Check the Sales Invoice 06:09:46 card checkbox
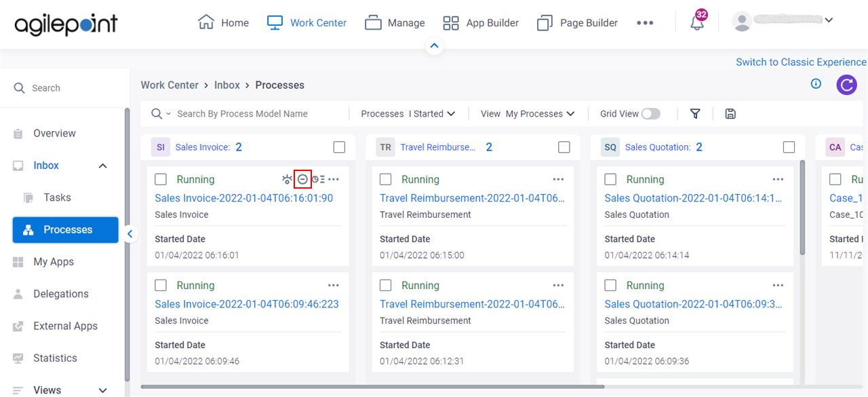 pyautogui.click(x=161, y=285)
